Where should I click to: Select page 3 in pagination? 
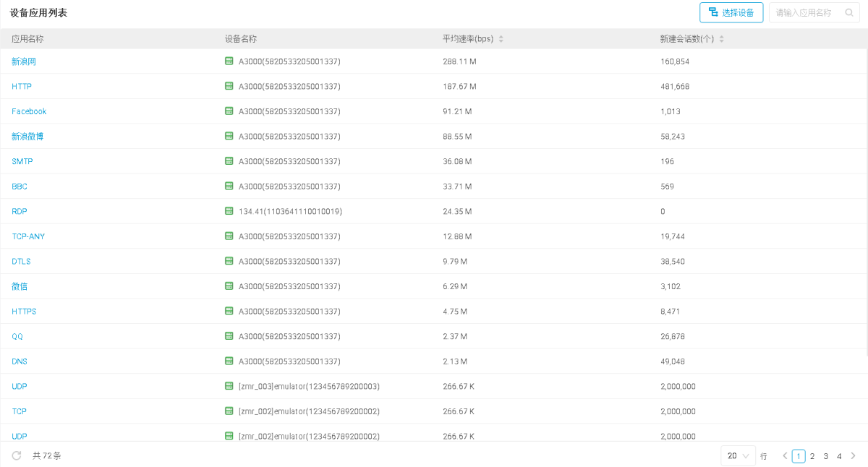click(x=826, y=456)
